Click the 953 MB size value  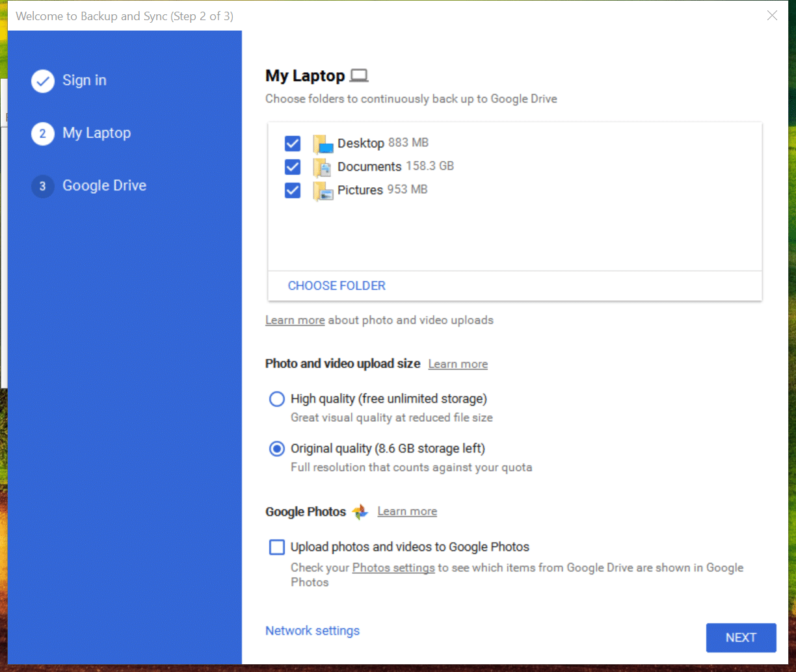407,190
